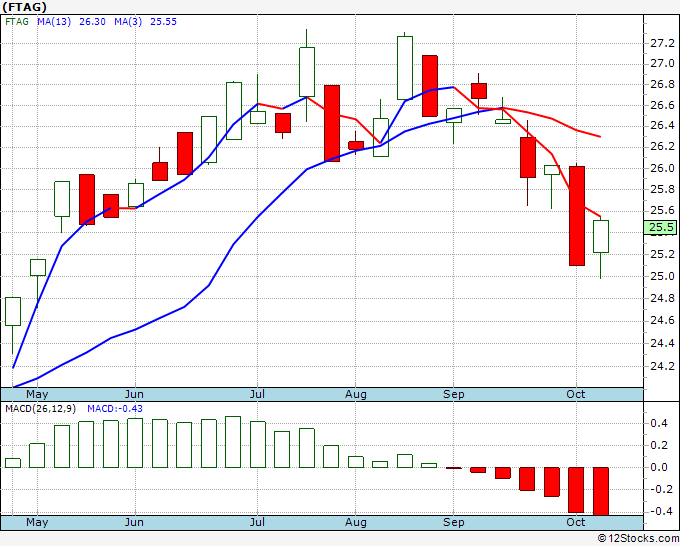Click the MA(3) legend label

coord(128,22)
